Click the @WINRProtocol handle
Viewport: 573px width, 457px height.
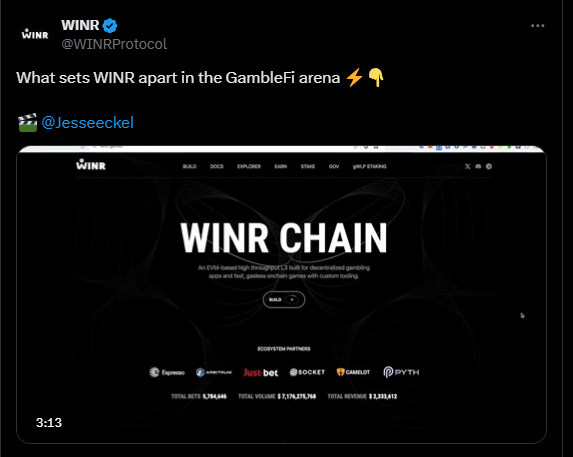point(114,44)
